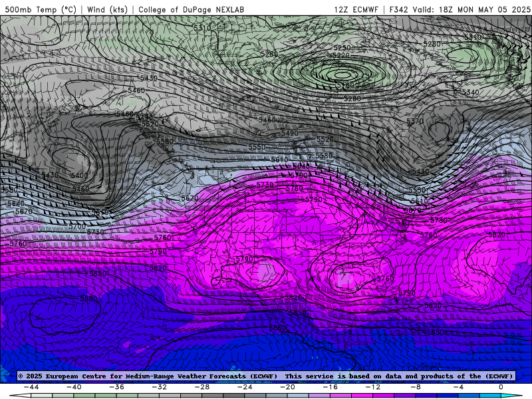This screenshot has height=399, width=532.
Task: Click the "12Z ECMWF" model run label
Action: tap(356, 9)
